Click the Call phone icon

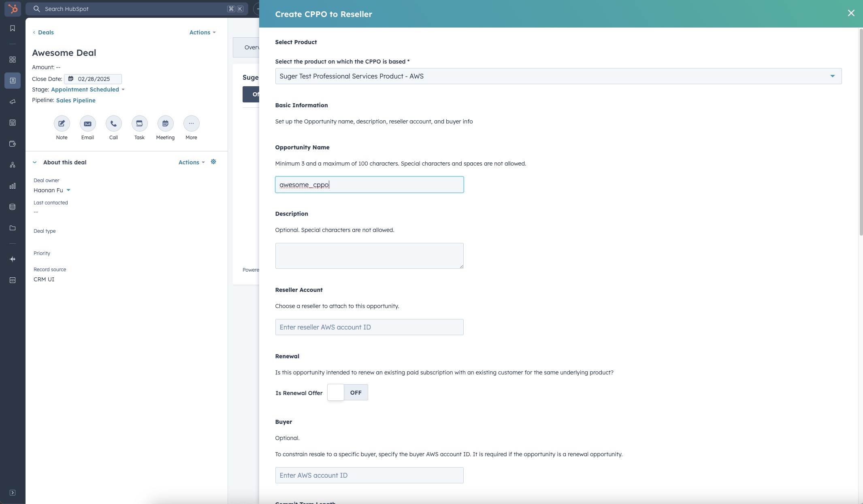113,123
